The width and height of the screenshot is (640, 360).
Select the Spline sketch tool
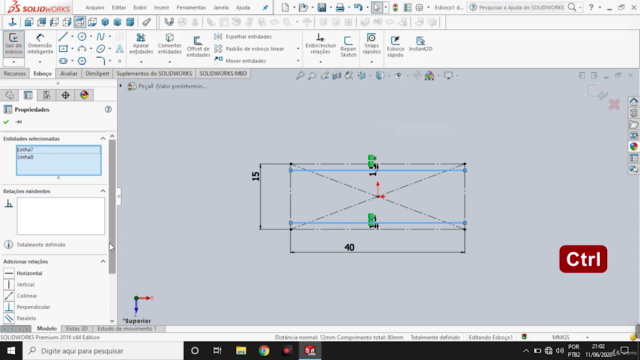tap(100, 37)
